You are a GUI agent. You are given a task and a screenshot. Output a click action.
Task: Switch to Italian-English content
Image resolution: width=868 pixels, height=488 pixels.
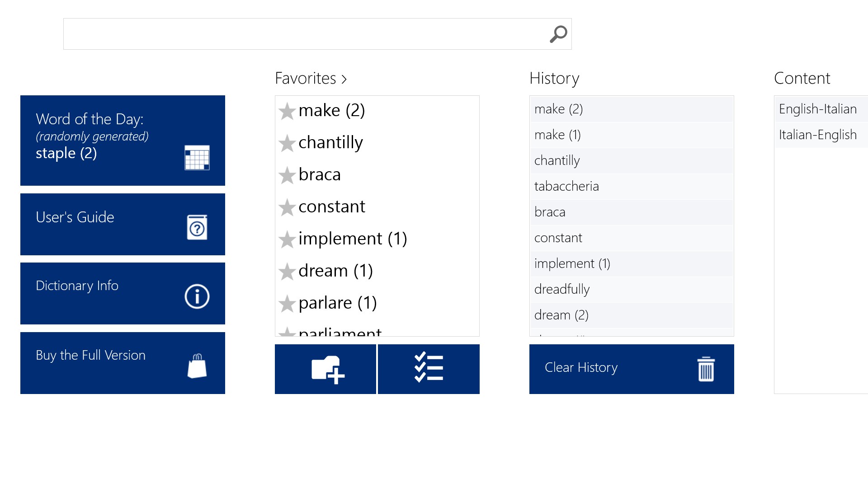click(x=817, y=134)
